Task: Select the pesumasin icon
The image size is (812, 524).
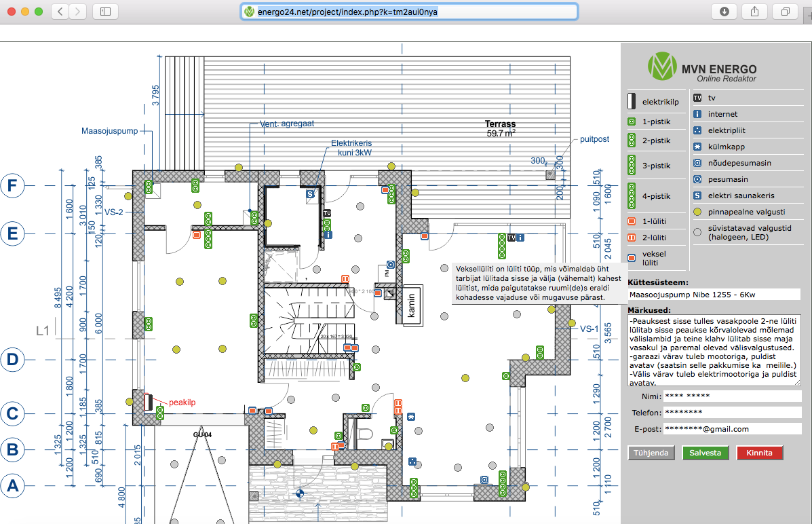Action: tap(697, 179)
